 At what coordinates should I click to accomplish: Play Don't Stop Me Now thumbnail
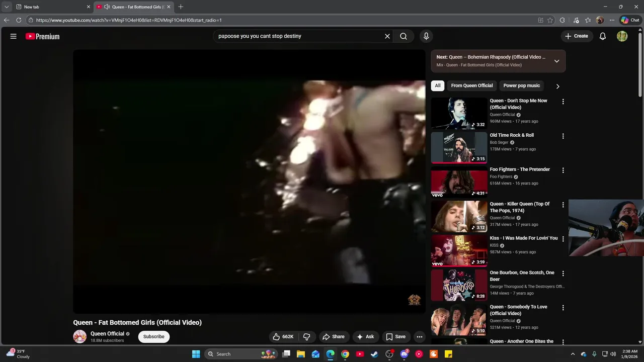coord(459,113)
